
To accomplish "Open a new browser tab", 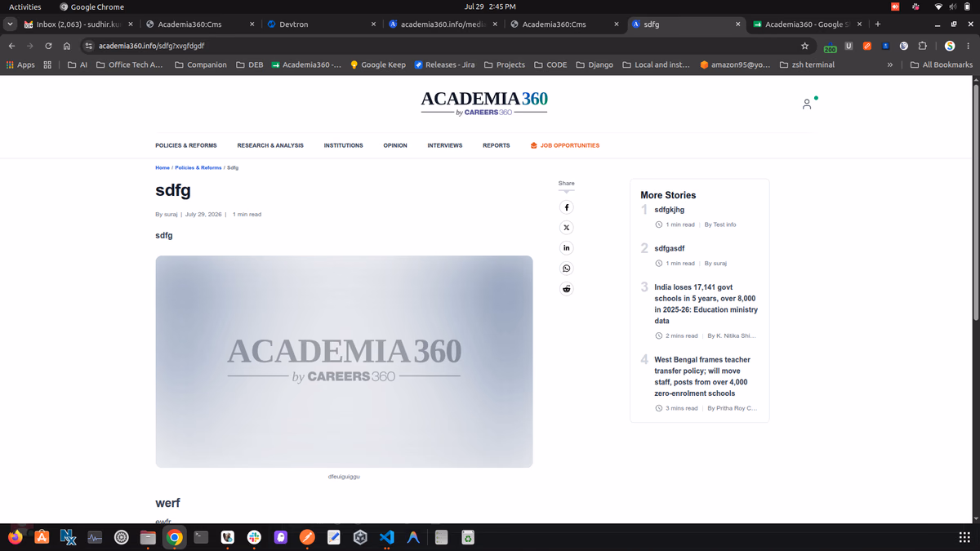I will [878, 24].
